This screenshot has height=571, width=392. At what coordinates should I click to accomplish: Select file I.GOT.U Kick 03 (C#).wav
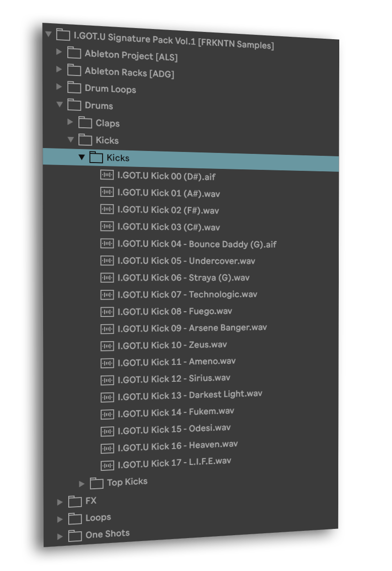(x=169, y=227)
